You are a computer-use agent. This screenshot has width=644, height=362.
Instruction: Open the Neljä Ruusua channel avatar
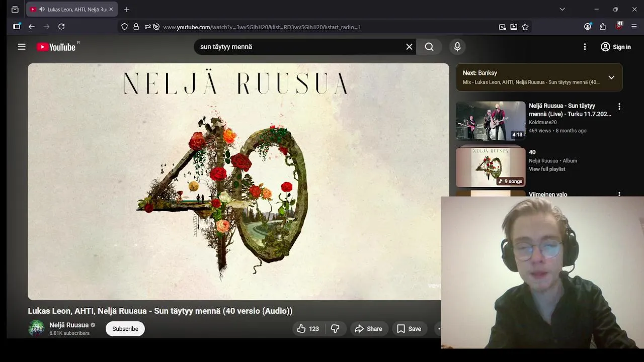(36, 328)
